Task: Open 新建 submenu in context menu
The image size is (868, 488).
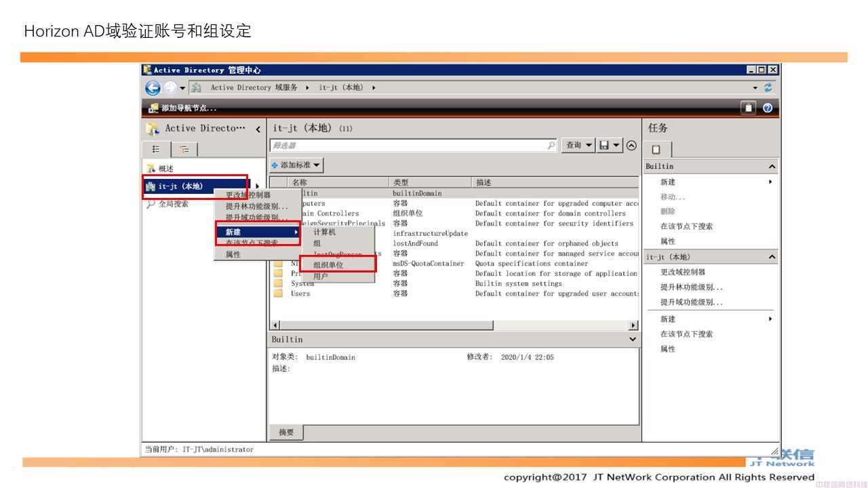Action: coord(258,232)
